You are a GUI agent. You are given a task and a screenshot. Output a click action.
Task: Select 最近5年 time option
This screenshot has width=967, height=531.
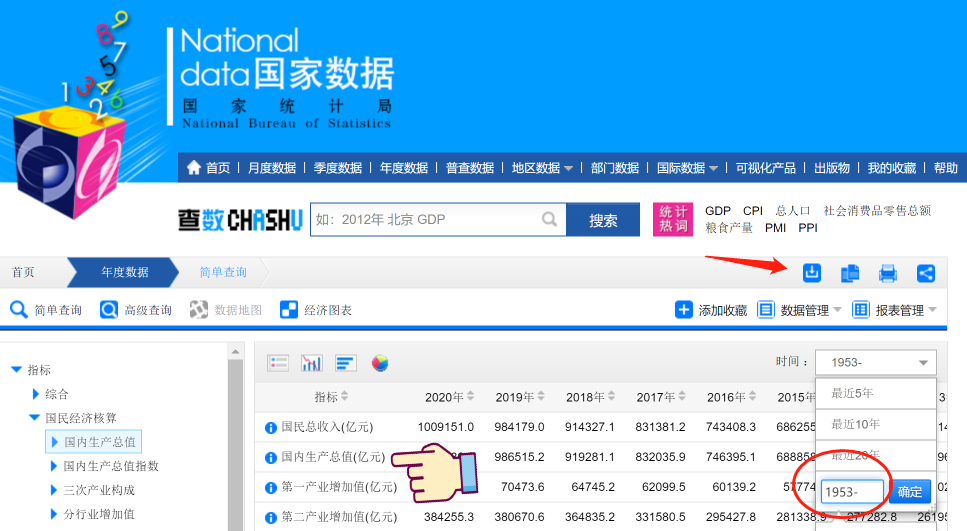coord(876,393)
